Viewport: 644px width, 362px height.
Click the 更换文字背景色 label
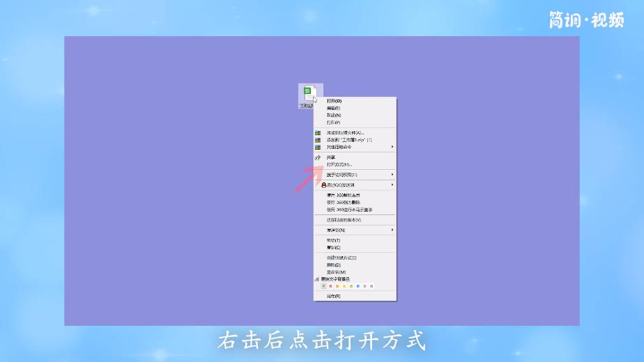(335, 279)
